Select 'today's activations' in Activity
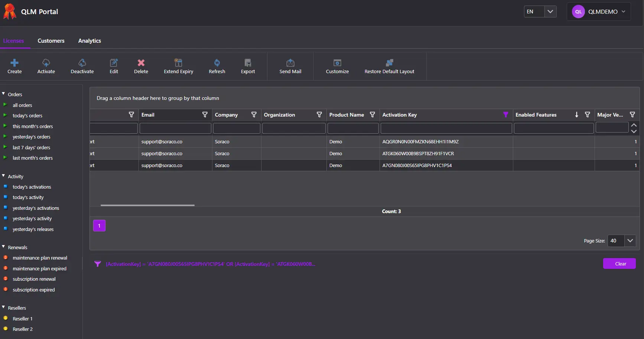Viewport: 644px width, 339px height. click(x=32, y=187)
